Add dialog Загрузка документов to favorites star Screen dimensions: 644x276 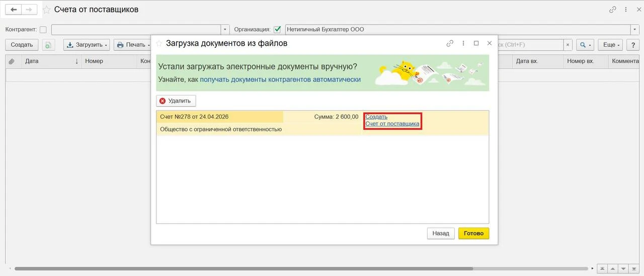click(x=159, y=43)
